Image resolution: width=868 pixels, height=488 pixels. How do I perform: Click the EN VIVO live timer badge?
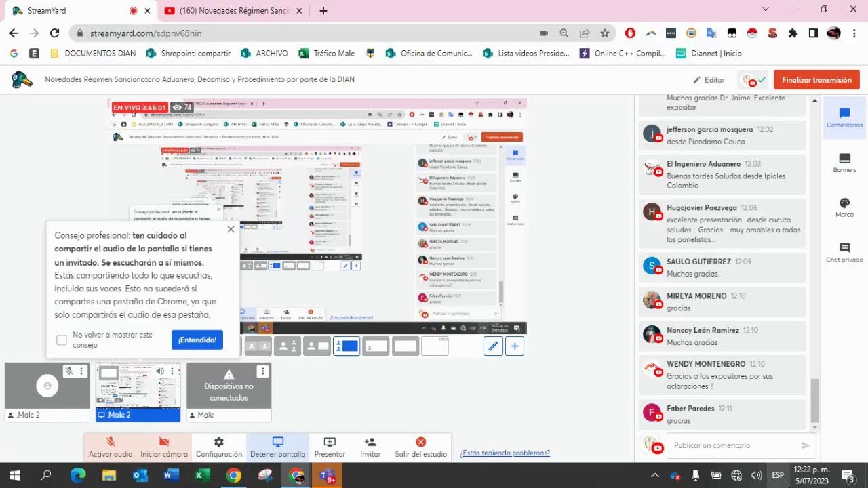click(140, 107)
